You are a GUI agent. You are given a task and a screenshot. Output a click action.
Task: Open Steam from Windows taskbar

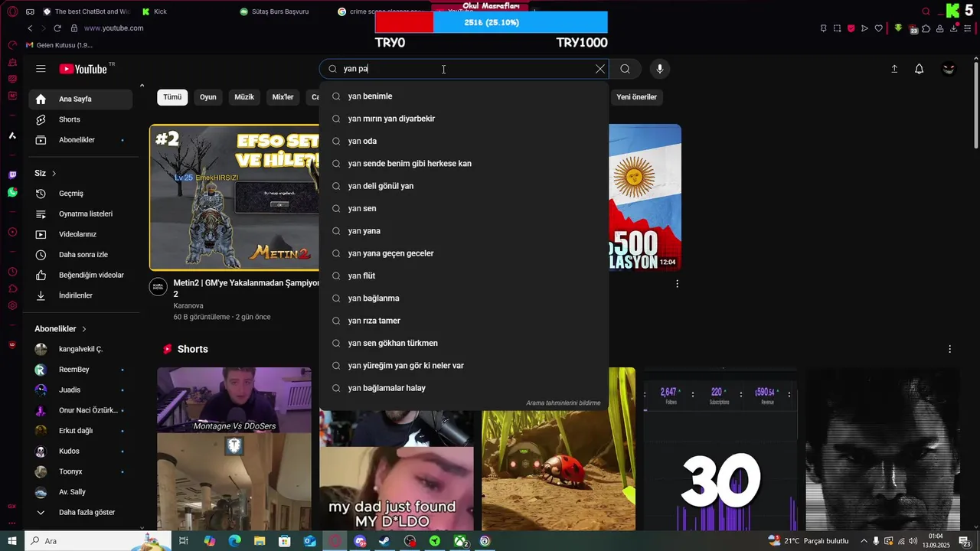pos(385,541)
